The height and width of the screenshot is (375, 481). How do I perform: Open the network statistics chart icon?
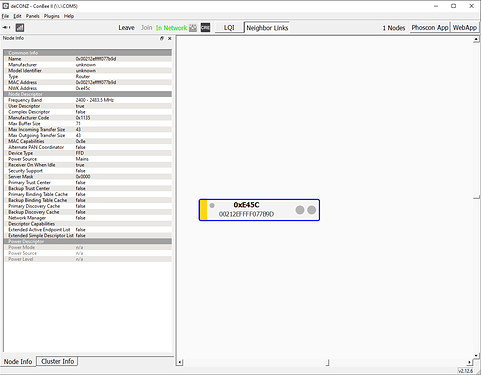[x=20, y=28]
